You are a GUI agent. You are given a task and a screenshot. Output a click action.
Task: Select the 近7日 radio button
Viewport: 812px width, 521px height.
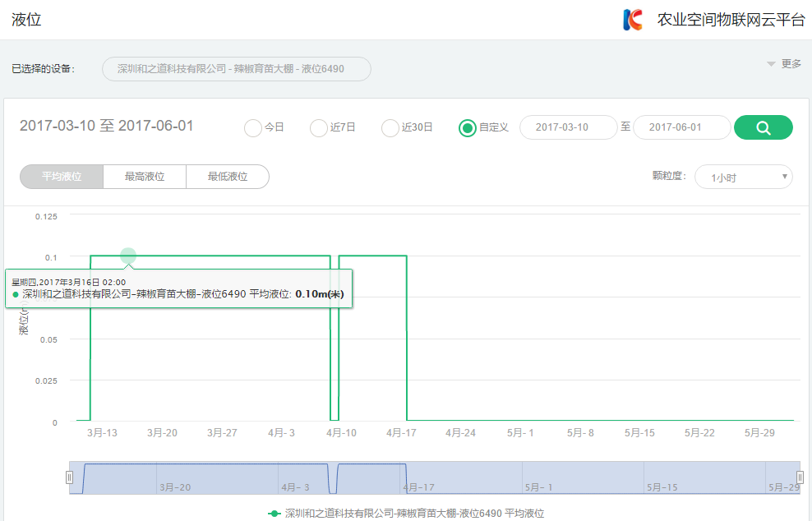pyautogui.click(x=319, y=128)
